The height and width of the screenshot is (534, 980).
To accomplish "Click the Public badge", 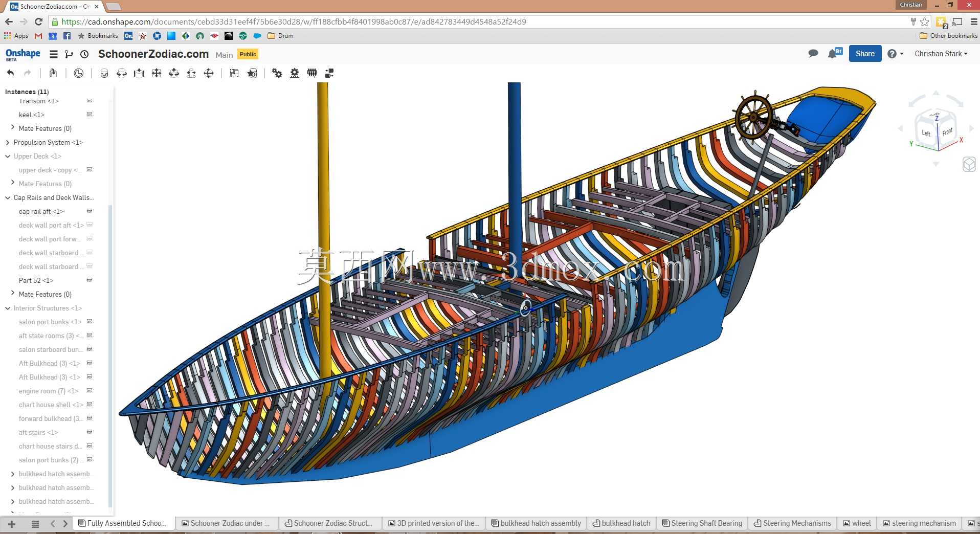I will tap(248, 54).
